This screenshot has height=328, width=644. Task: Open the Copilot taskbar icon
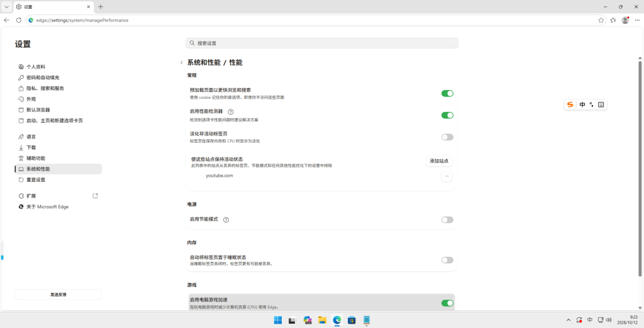pyautogui.click(x=307, y=320)
